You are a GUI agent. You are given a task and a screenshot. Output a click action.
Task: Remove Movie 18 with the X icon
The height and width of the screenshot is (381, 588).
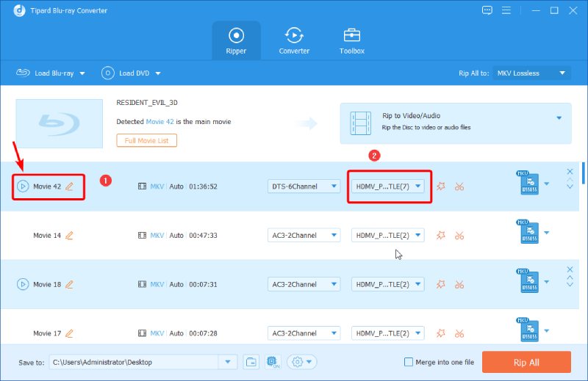tap(570, 269)
